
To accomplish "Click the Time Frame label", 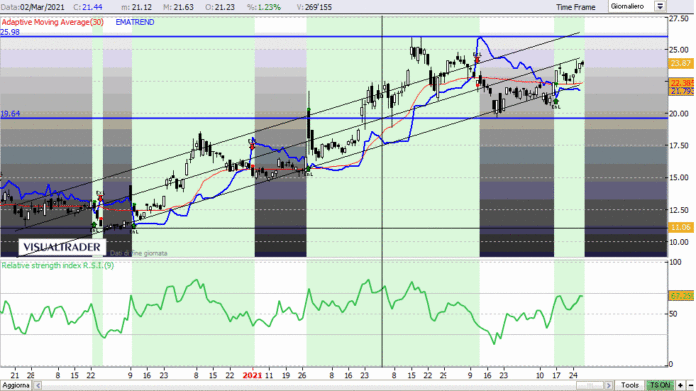I will (x=576, y=7).
